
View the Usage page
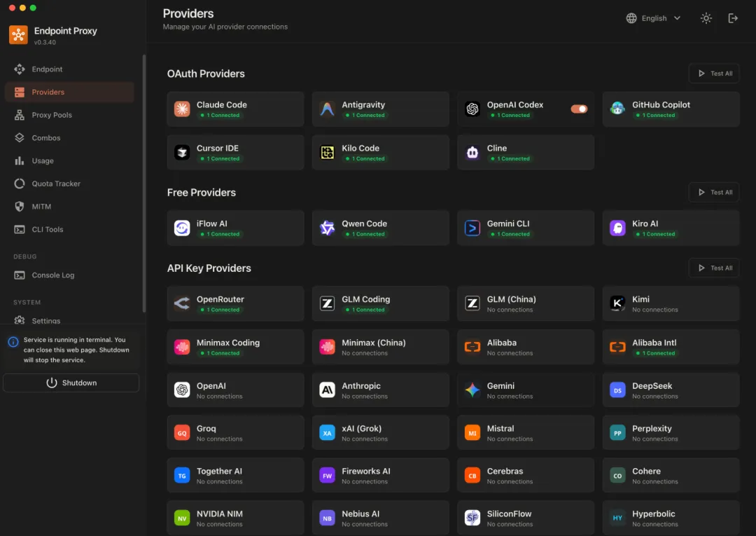[69, 160]
